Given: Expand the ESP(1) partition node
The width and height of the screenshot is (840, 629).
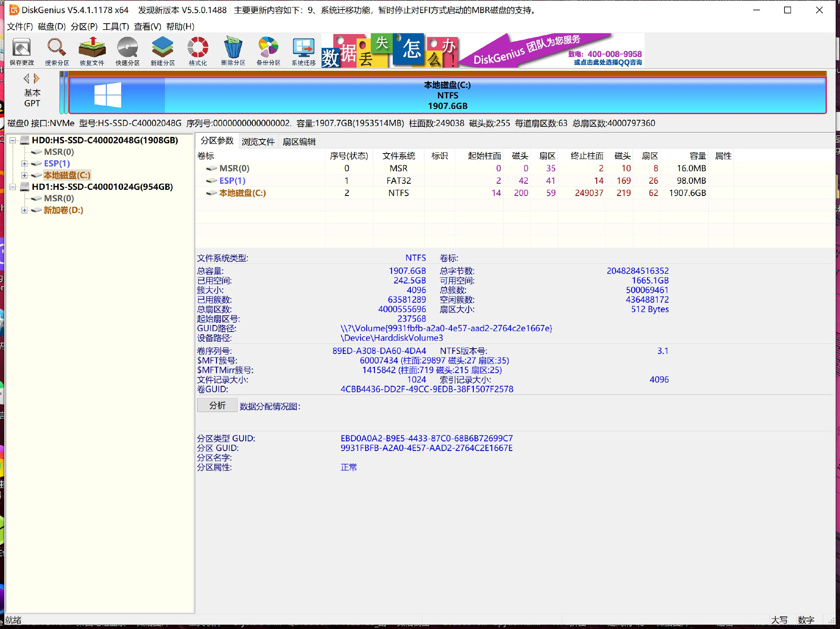Looking at the screenshot, I should coord(24,164).
